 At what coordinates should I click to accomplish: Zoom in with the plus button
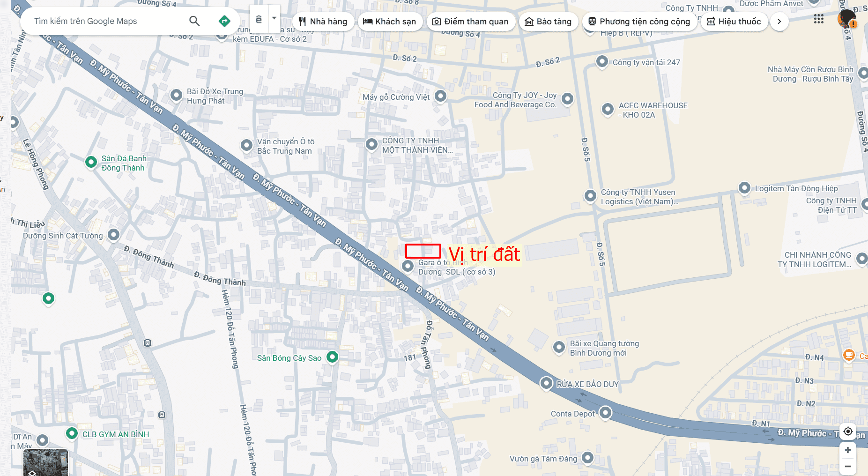pyautogui.click(x=848, y=450)
